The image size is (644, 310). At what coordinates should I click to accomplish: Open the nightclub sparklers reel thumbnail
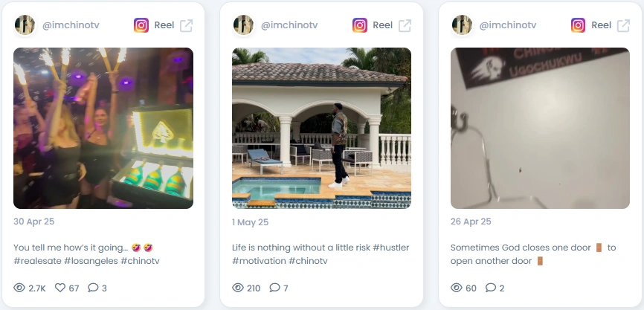(x=103, y=128)
